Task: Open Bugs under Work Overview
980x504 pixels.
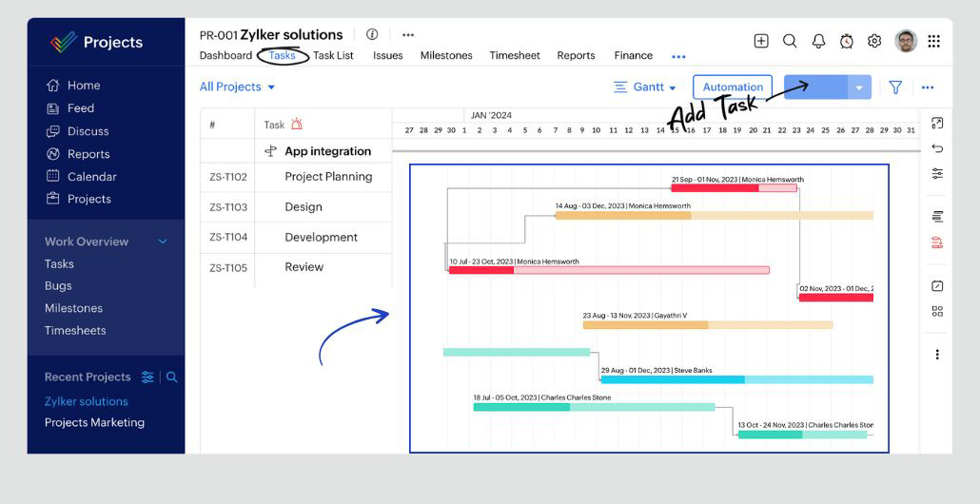Action: (x=58, y=285)
